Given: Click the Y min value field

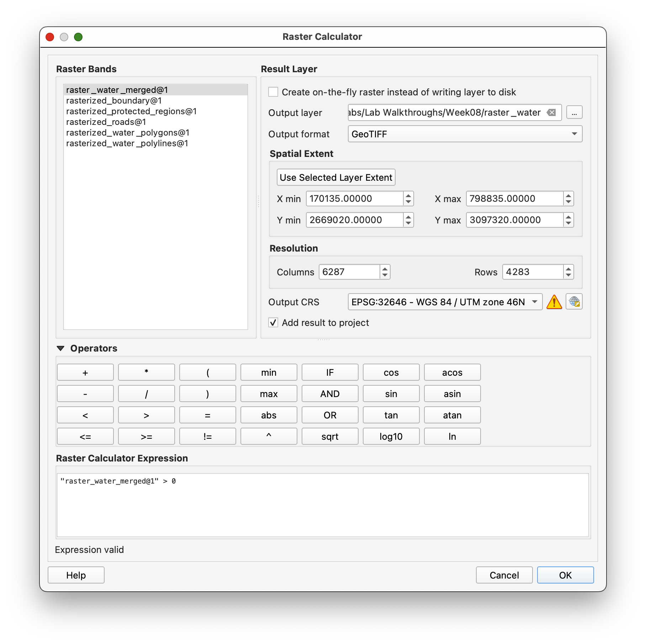Looking at the screenshot, I should 355,220.
